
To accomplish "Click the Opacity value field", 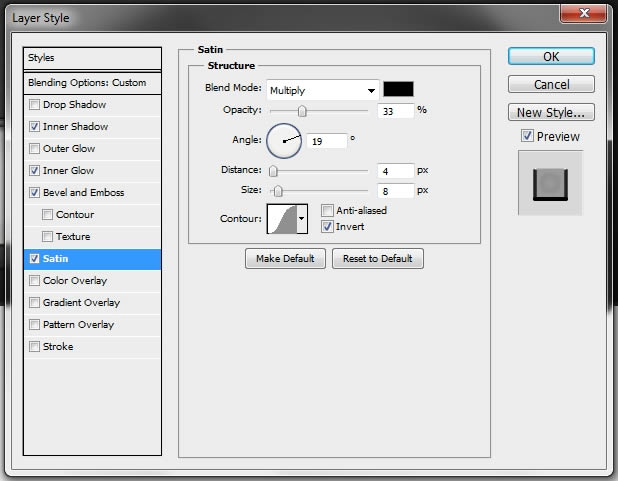I will 396,111.
